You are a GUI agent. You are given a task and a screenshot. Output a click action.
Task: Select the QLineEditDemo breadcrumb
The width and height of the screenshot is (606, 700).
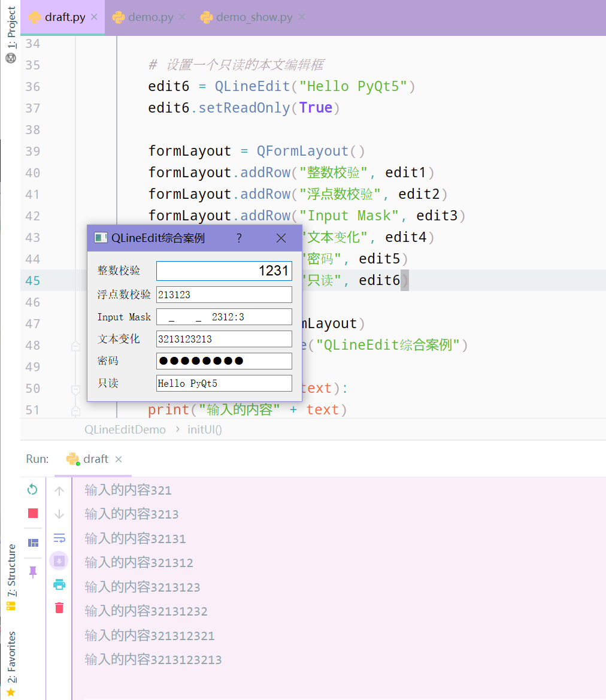[125, 429]
